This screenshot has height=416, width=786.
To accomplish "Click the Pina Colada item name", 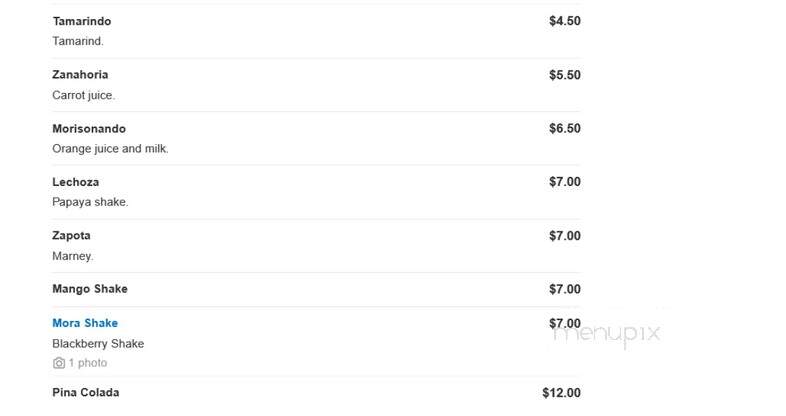I will pos(86,392).
